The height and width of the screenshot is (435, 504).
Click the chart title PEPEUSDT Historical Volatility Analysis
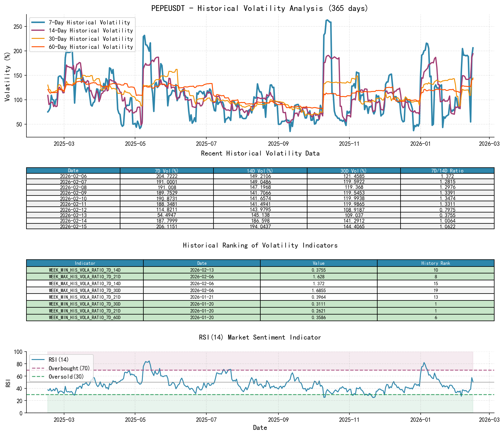click(259, 8)
